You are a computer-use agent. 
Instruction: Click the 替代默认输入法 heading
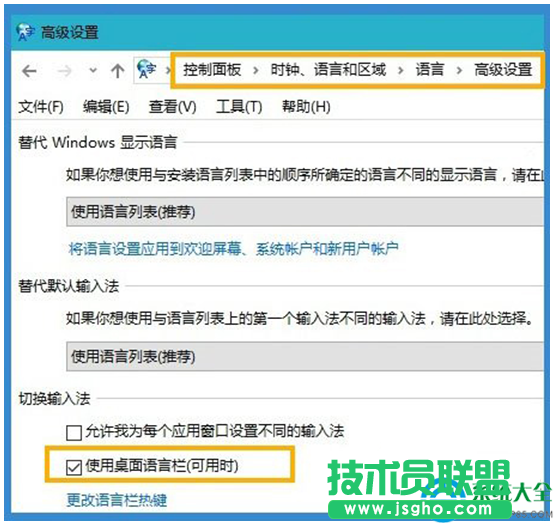(x=69, y=286)
